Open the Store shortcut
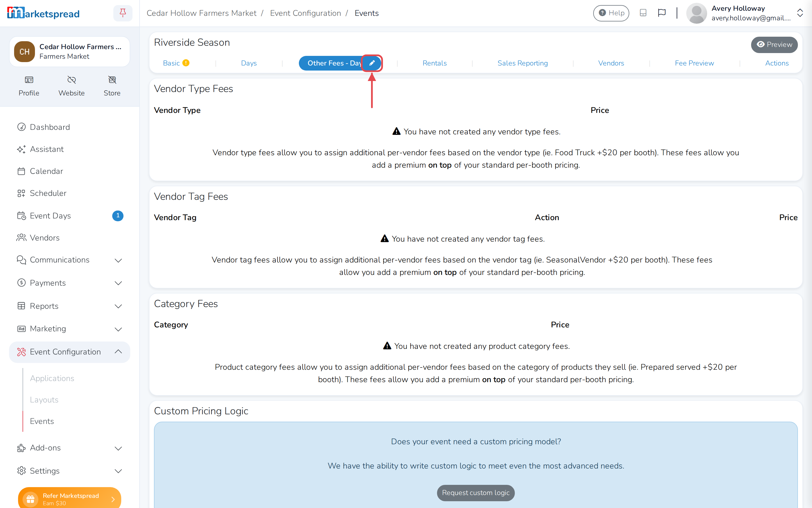812x508 pixels. pos(112,86)
